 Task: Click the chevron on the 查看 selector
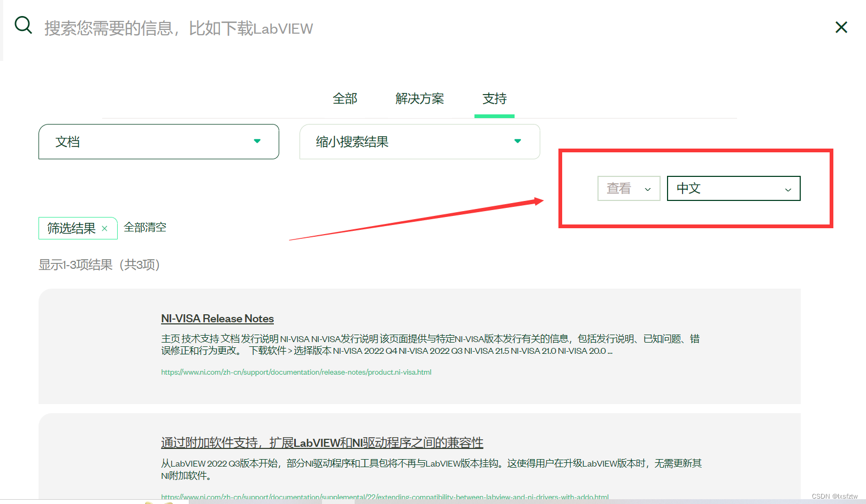[648, 189]
